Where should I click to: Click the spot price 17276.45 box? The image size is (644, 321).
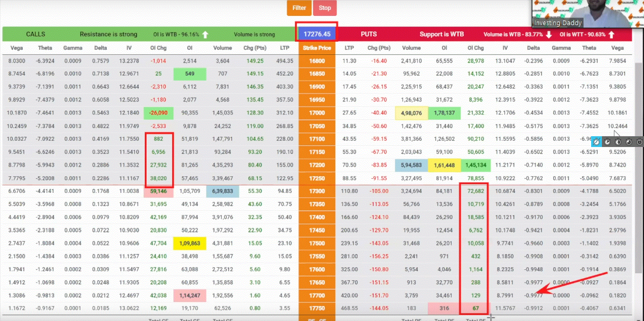pos(317,34)
